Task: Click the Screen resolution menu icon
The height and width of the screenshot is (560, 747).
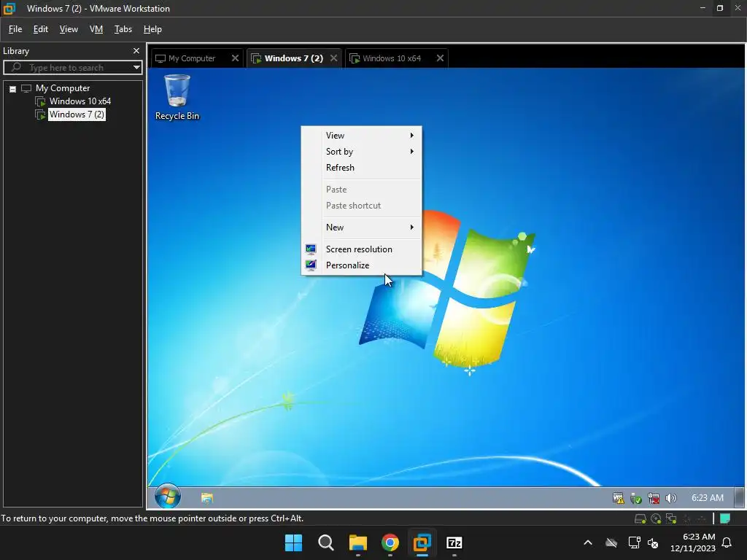Action: tap(311, 249)
